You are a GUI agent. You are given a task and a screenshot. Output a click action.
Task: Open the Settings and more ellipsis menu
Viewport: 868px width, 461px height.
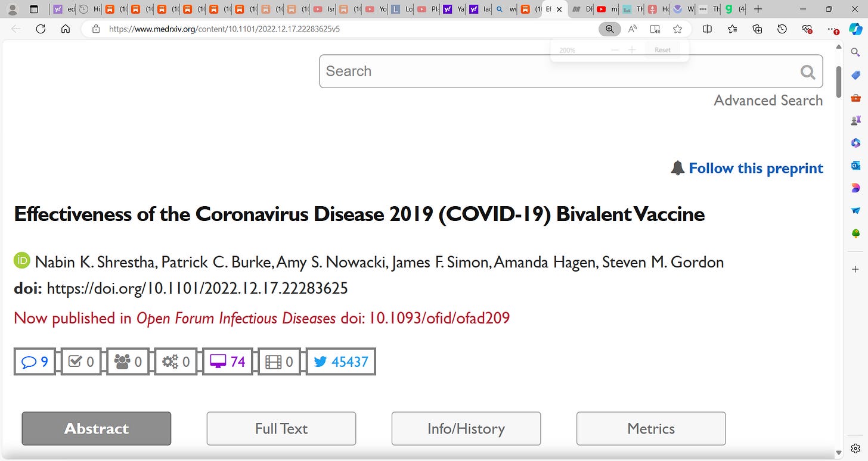tap(833, 29)
